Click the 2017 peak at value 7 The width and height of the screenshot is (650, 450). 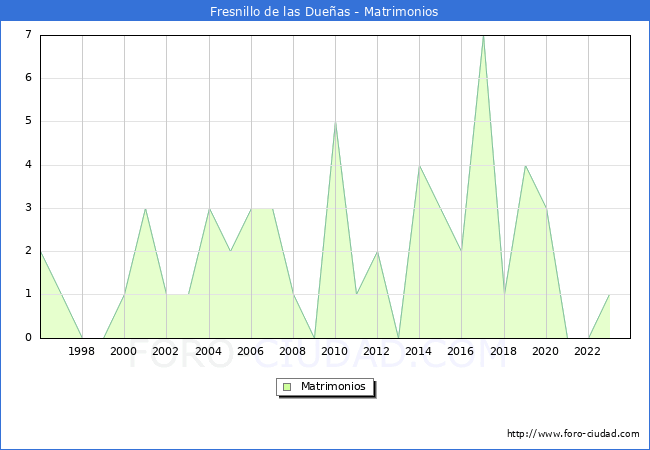(x=483, y=36)
